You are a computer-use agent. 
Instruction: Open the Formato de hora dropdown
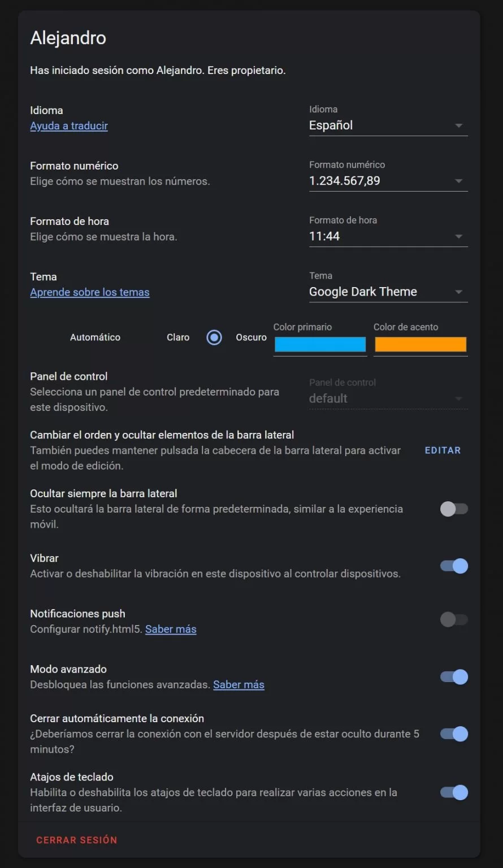pyautogui.click(x=388, y=236)
